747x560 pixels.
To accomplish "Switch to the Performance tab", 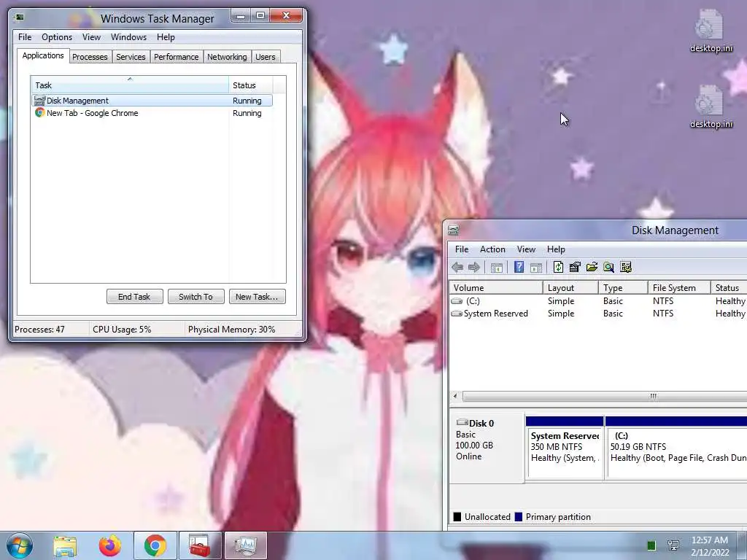I will [x=176, y=57].
